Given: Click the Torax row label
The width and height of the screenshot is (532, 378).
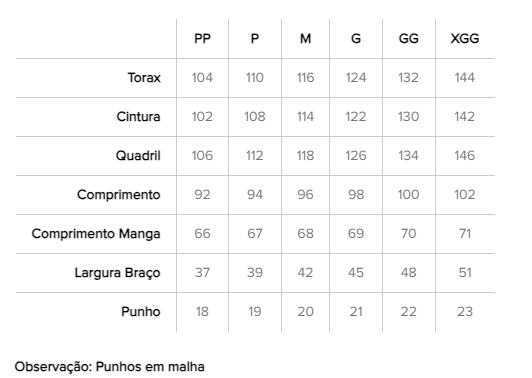Looking at the screenshot, I should click(144, 78).
